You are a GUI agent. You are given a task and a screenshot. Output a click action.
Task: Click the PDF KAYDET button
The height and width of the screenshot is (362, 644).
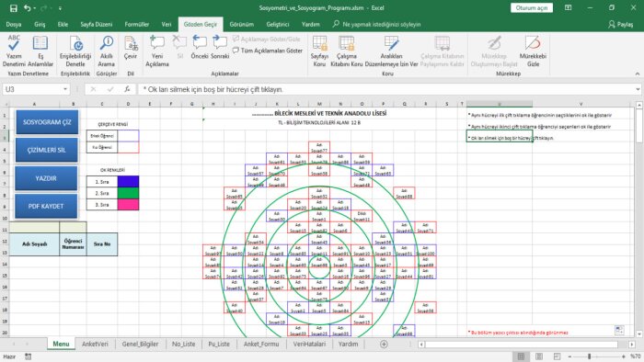coord(46,206)
